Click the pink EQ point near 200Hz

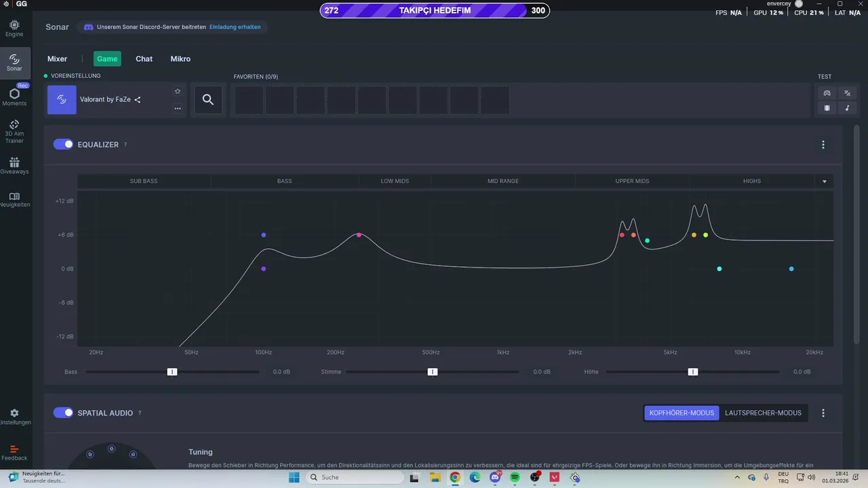pyautogui.click(x=359, y=235)
